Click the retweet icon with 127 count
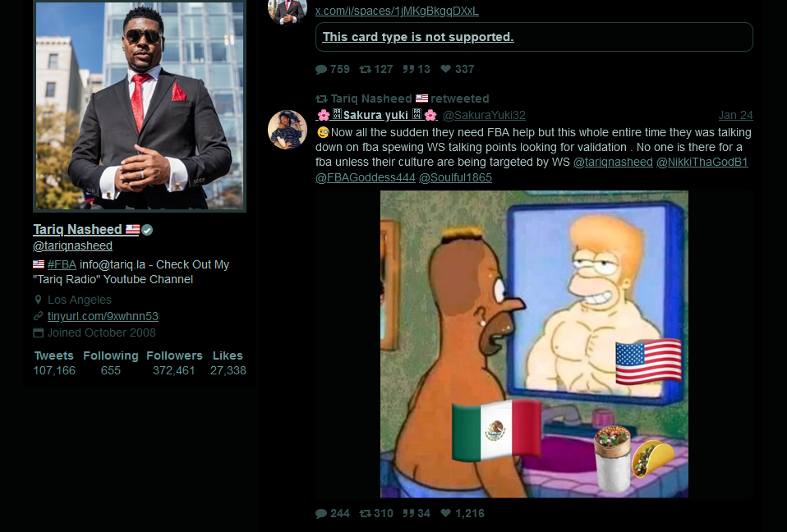This screenshot has height=532, width=787. point(365,69)
